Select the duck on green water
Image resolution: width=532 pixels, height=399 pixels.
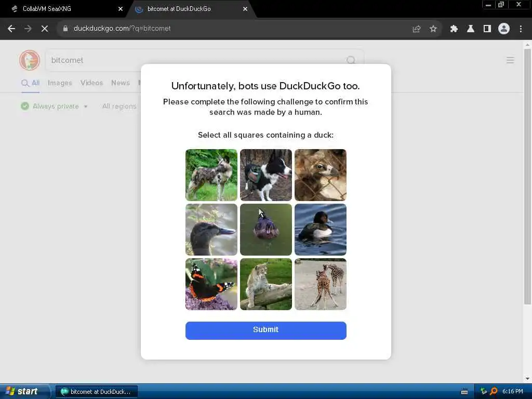266,230
